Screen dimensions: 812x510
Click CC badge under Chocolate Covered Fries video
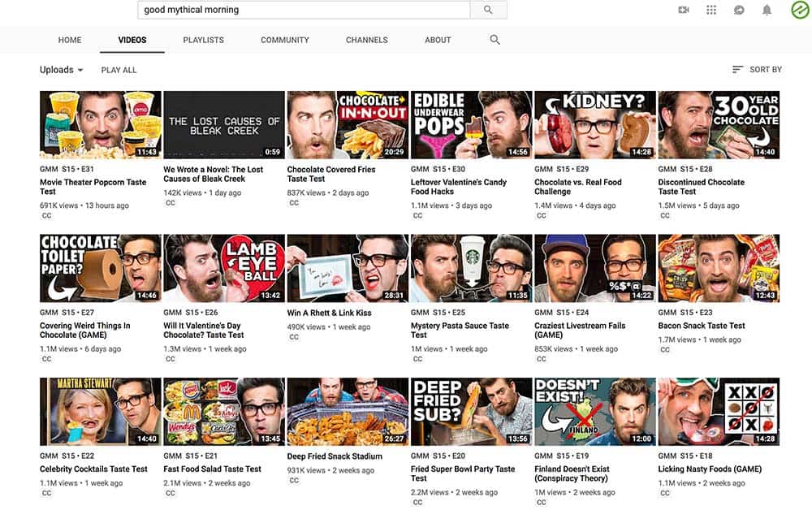click(294, 203)
